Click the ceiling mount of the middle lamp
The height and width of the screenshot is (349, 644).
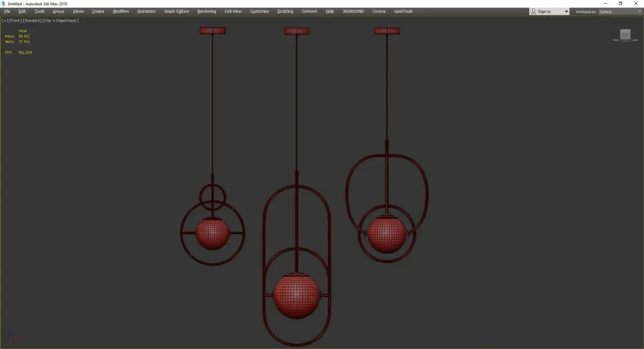tap(296, 31)
